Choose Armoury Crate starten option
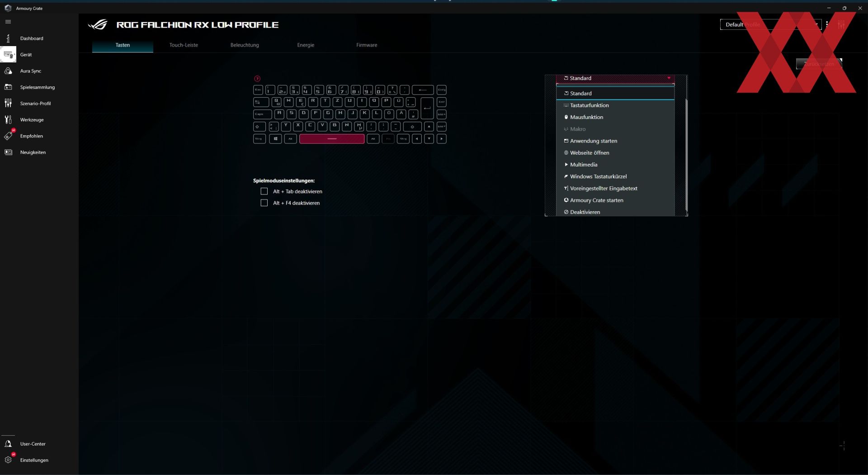The image size is (868, 475). (x=615, y=200)
